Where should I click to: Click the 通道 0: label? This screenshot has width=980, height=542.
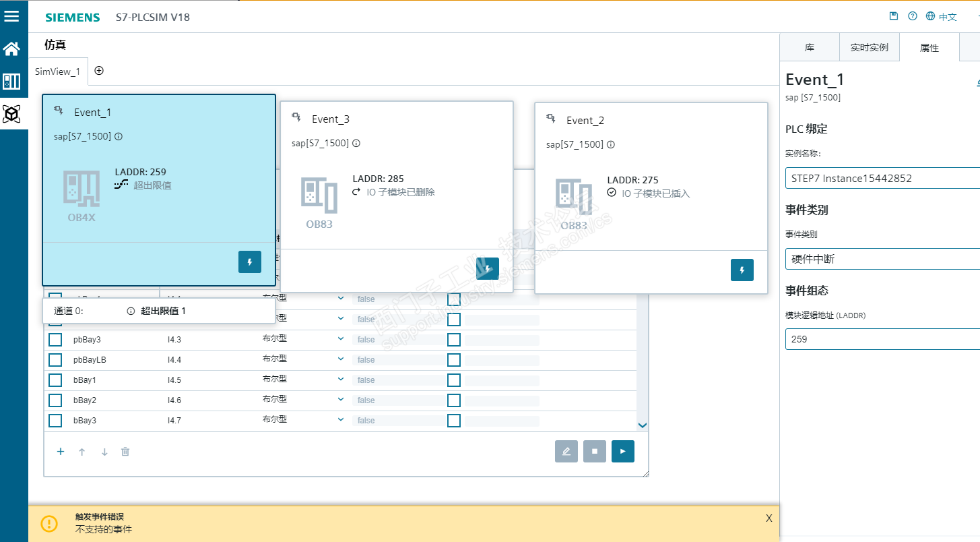68,311
